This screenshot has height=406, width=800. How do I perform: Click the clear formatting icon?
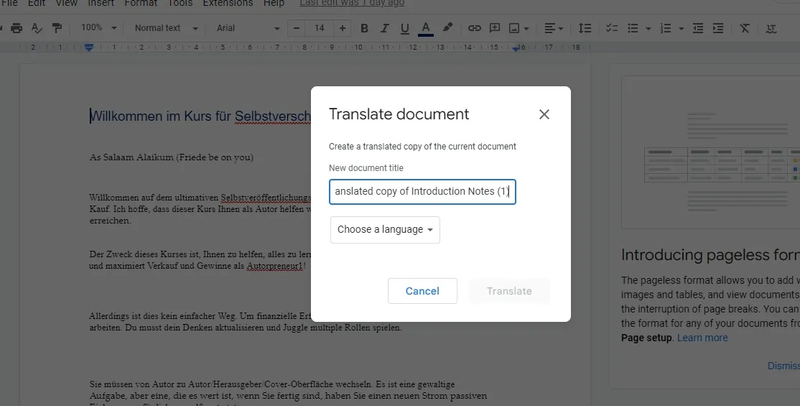click(x=745, y=28)
